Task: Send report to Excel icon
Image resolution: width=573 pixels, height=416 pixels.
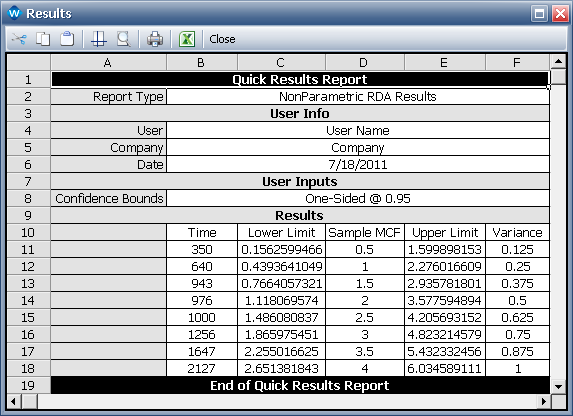Action: [187, 39]
